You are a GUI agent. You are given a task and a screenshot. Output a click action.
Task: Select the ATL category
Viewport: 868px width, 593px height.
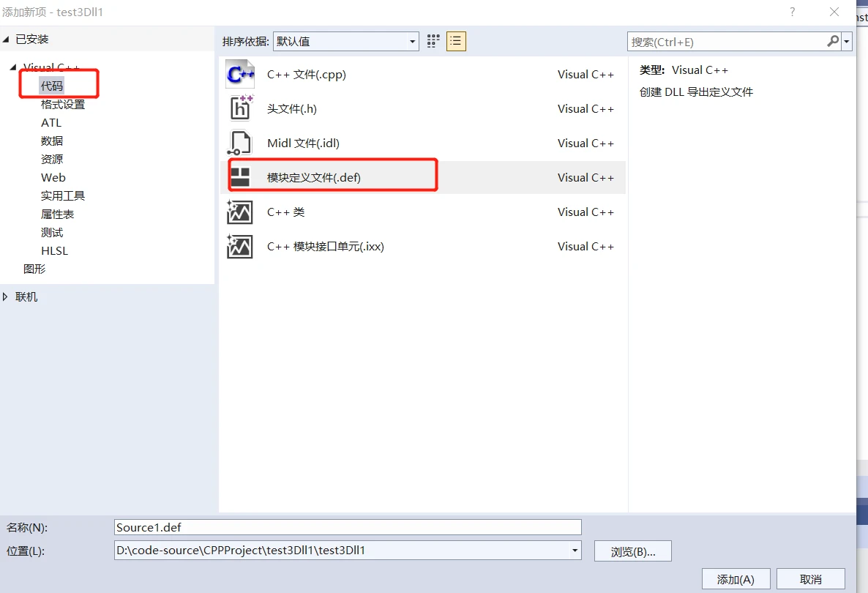(x=51, y=122)
